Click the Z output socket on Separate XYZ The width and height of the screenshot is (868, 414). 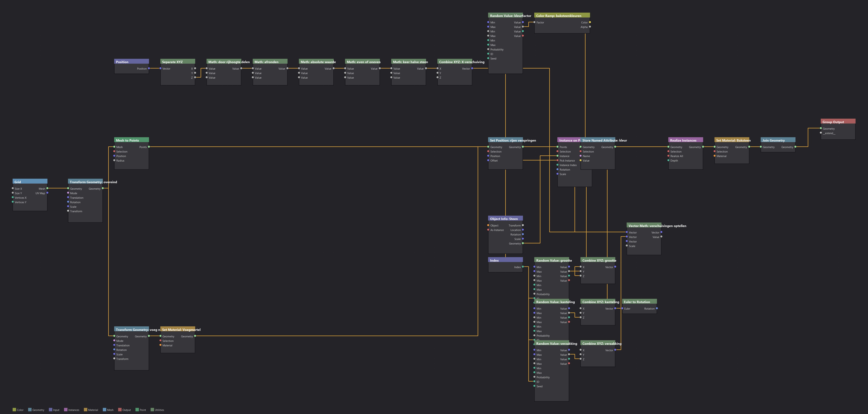[195, 78]
